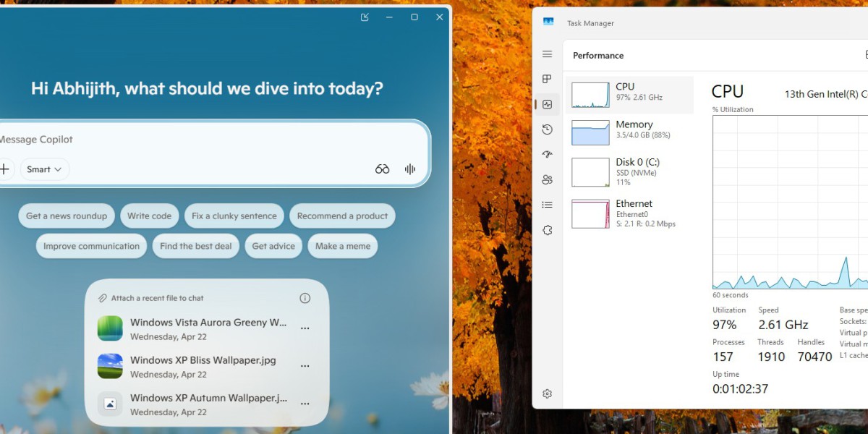Click Make a meme suggestion chip
This screenshot has height=434, width=868.
[x=343, y=246]
